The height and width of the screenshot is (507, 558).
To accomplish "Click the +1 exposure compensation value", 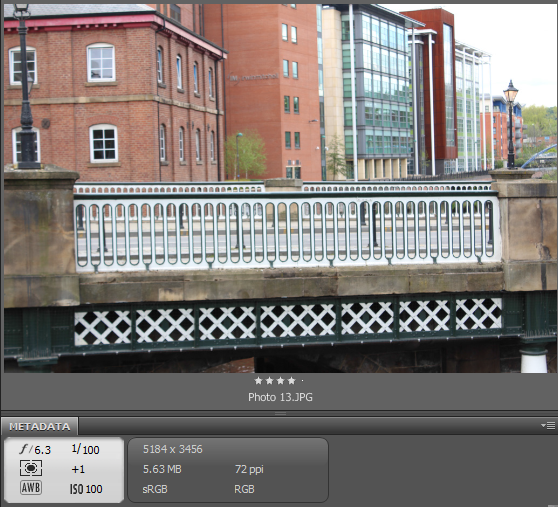I will [78, 469].
